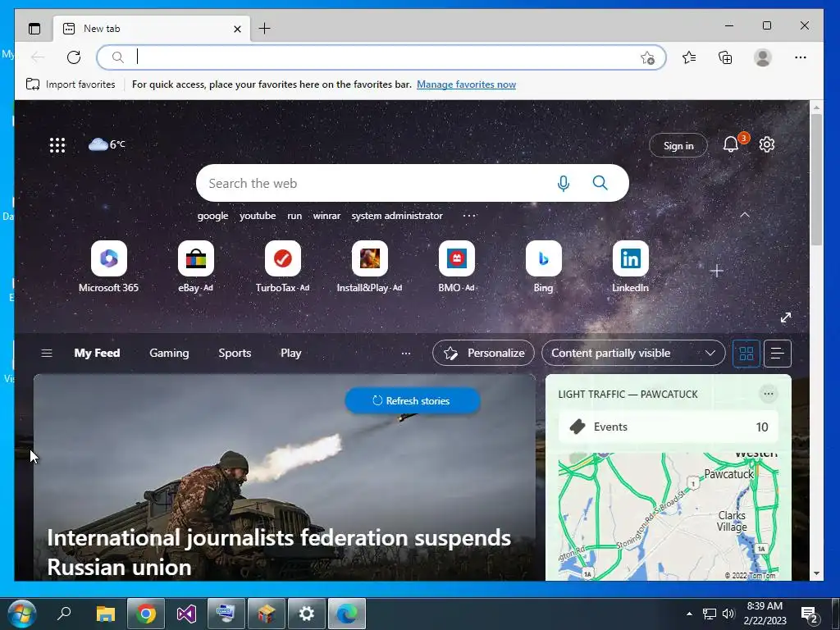Switch to the Gaming tab
The image size is (840, 630).
coord(169,353)
